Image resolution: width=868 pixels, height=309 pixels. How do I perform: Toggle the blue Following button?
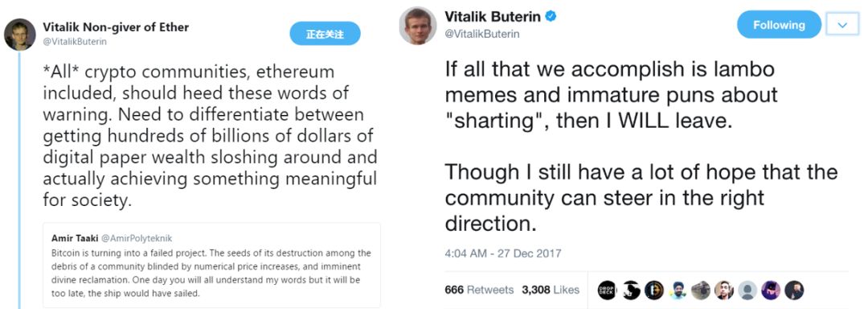779,25
